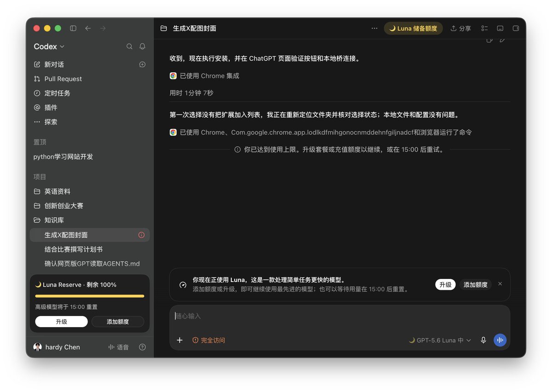Click the speedometer icon in Luna banner
552x392 pixels.
pos(183,285)
